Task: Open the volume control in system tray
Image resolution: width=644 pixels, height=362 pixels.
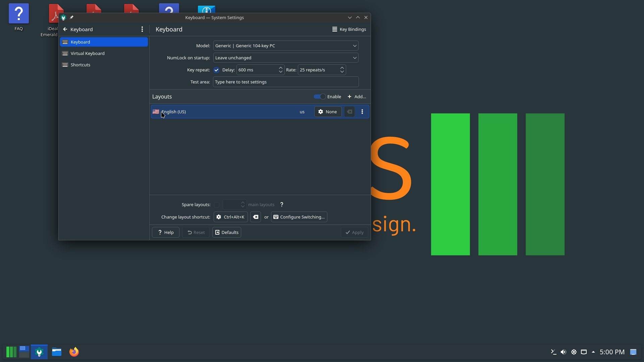Action: [563, 352]
